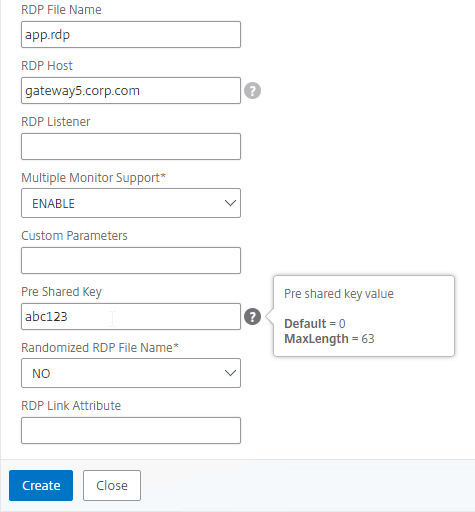475x512 pixels.
Task: Focus the RDP Link Attribute input field
Action: click(131, 430)
